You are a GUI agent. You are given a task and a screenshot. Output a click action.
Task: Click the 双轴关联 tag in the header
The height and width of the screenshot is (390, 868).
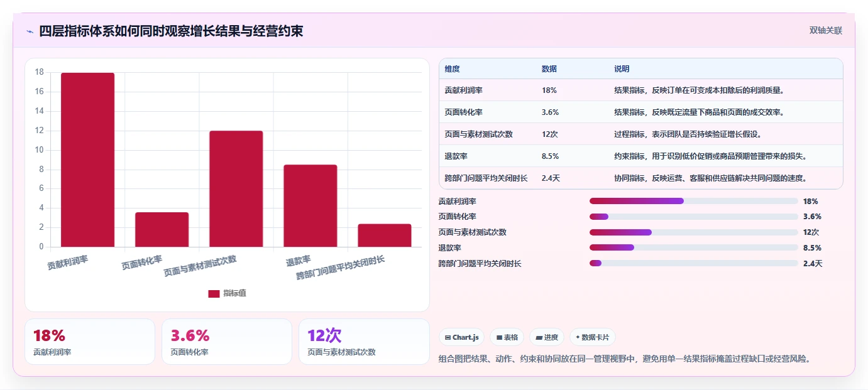[825, 31]
